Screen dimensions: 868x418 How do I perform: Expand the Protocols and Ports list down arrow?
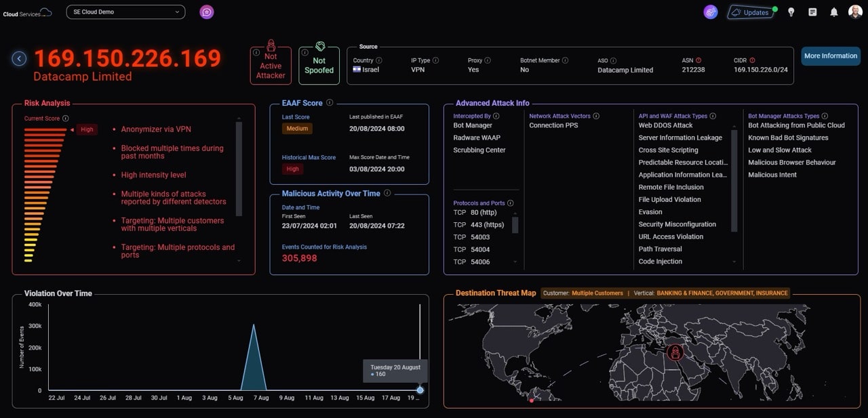(x=515, y=262)
